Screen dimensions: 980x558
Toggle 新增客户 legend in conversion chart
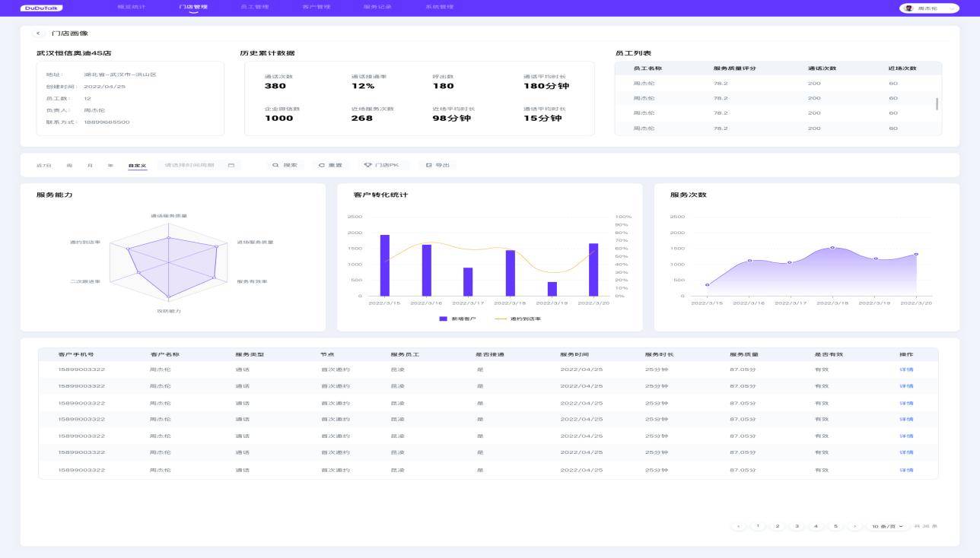click(457, 319)
